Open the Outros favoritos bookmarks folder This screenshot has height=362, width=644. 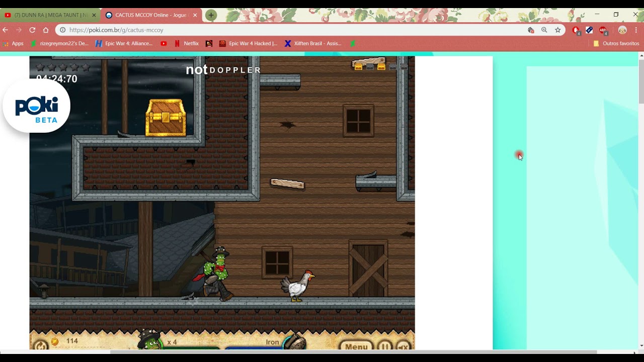click(x=616, y=44)
